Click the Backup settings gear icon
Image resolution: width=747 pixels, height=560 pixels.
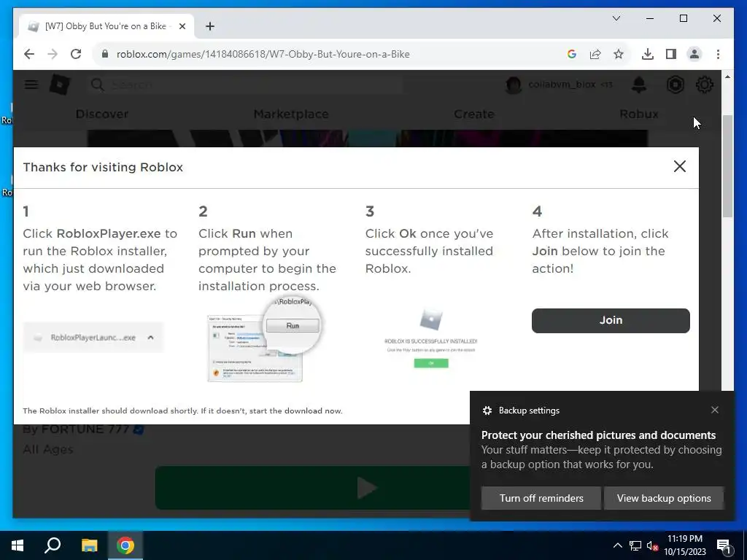(487, 411)
